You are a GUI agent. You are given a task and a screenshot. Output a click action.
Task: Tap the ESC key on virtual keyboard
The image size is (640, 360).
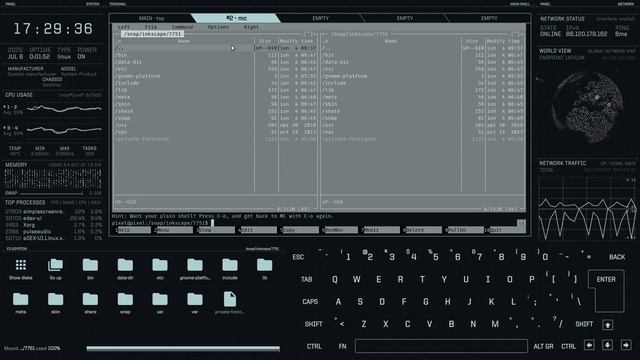298,257
